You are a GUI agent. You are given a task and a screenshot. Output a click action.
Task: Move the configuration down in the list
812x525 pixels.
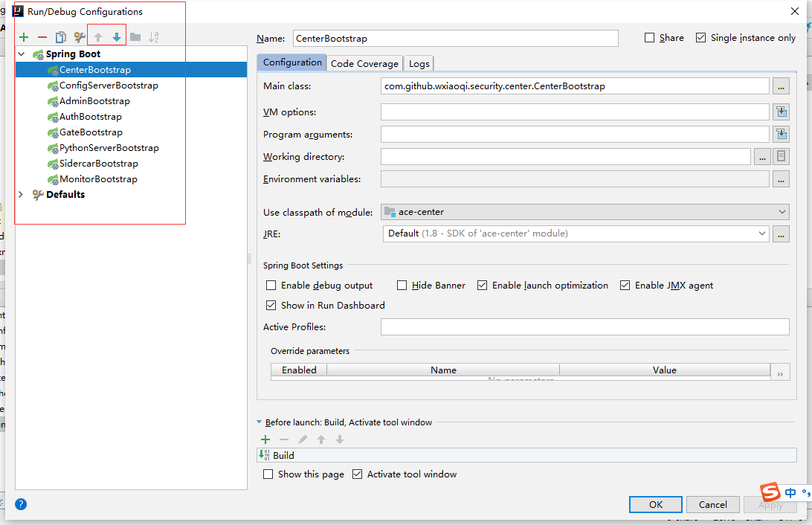[117, 37]
